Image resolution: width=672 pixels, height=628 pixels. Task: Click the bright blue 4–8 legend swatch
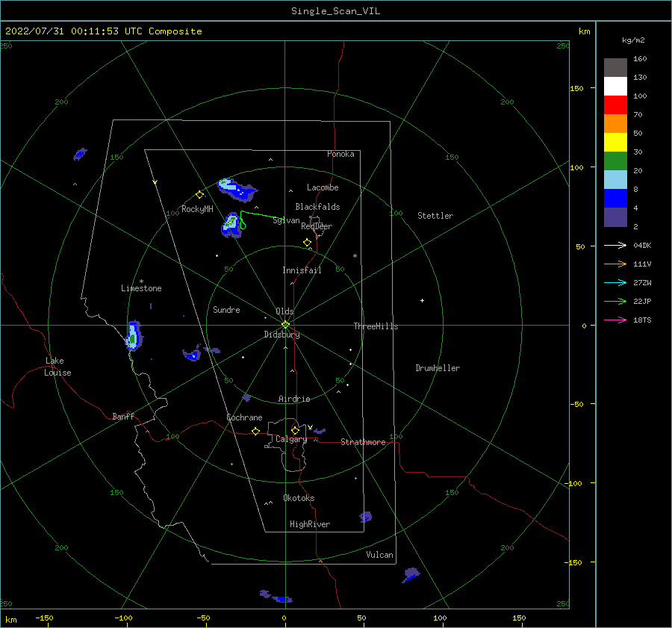click(x=615, y=199)
